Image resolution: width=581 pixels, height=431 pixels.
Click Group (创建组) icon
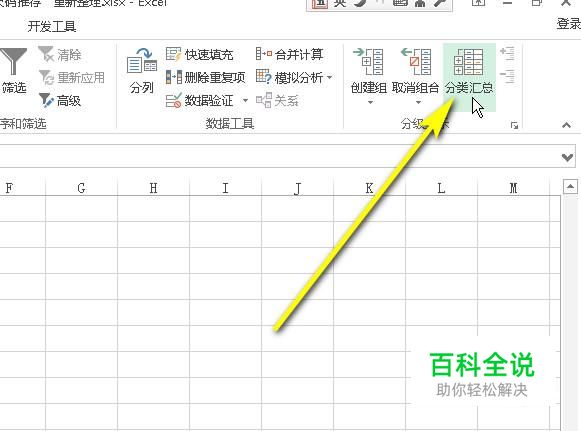tap(368, 62)
